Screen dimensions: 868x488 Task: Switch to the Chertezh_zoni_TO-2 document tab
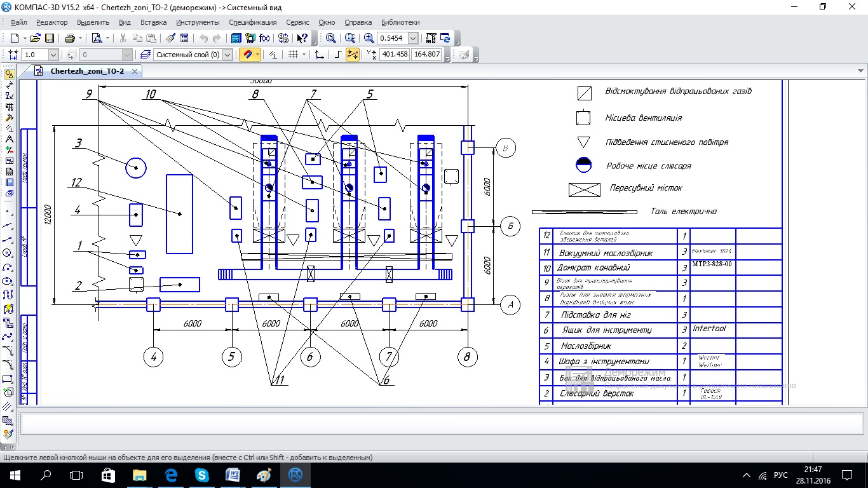pyautogui.click(x=88, y=71)
